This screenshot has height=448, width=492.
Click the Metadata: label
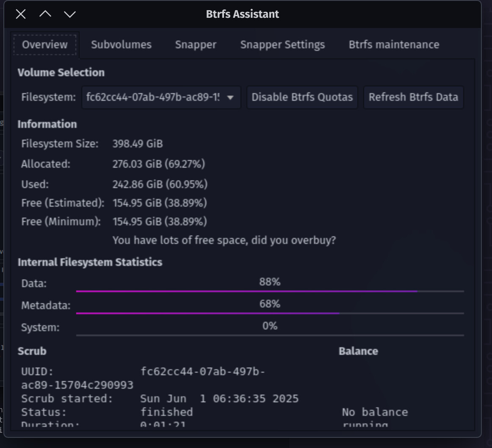pos(46,306)
